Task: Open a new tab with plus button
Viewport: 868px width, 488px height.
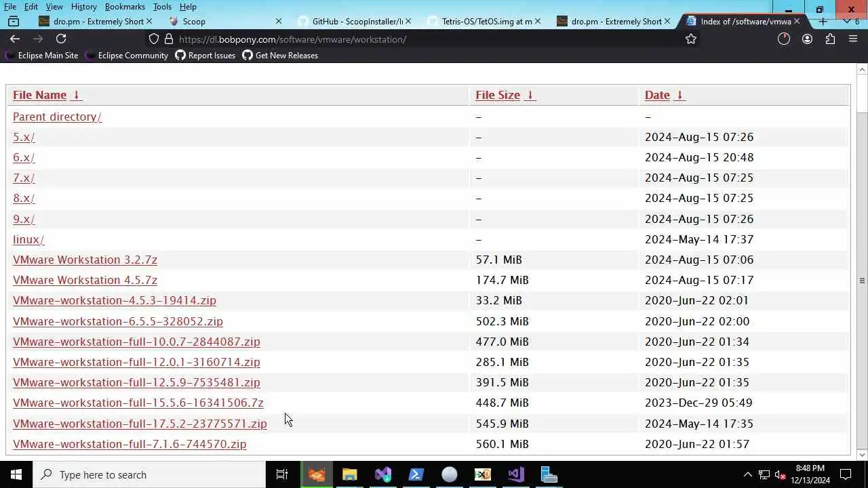Action: (x=823, y=21)
